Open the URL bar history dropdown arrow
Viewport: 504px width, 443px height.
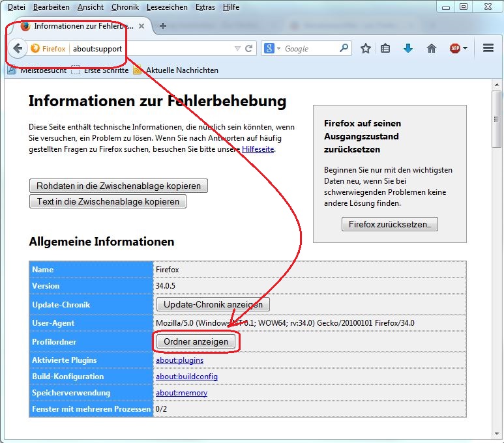[237, 48]
